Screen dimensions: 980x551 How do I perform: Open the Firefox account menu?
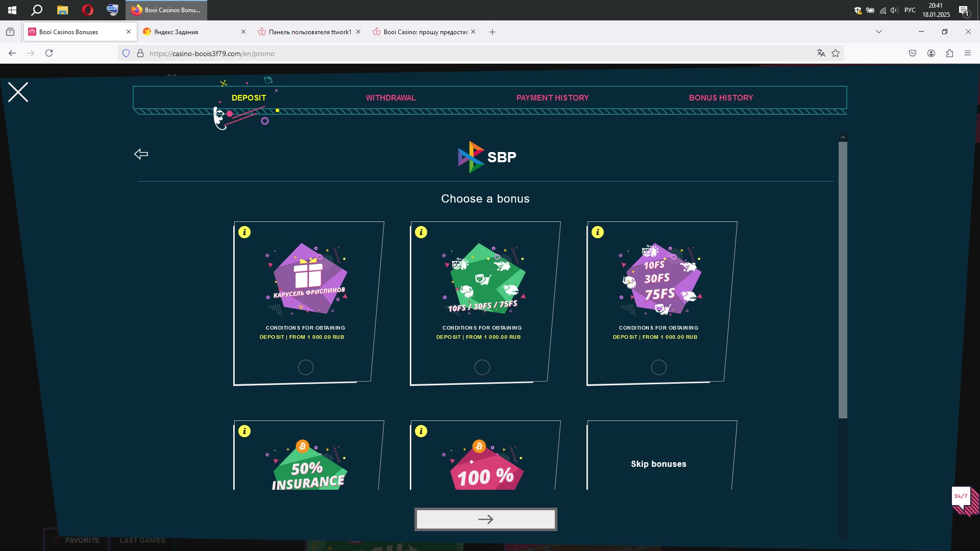pyautogui.click(x=931, y=53)
